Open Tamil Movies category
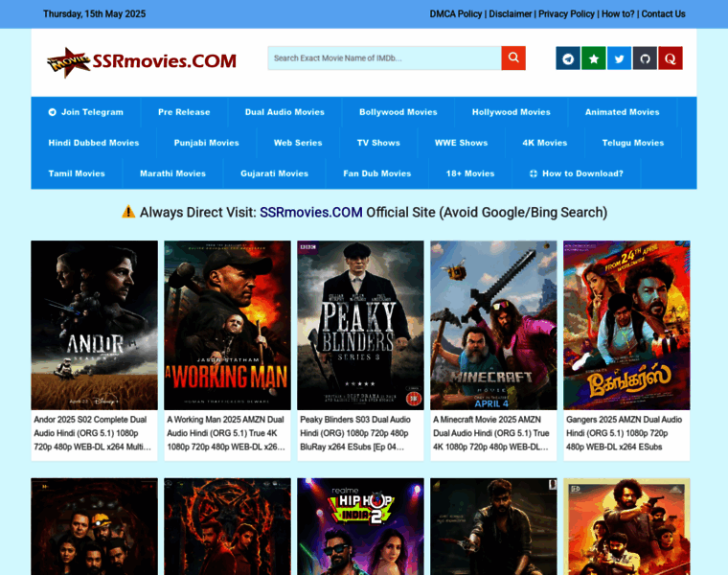 pyautogui.click(x=77, y=173)
